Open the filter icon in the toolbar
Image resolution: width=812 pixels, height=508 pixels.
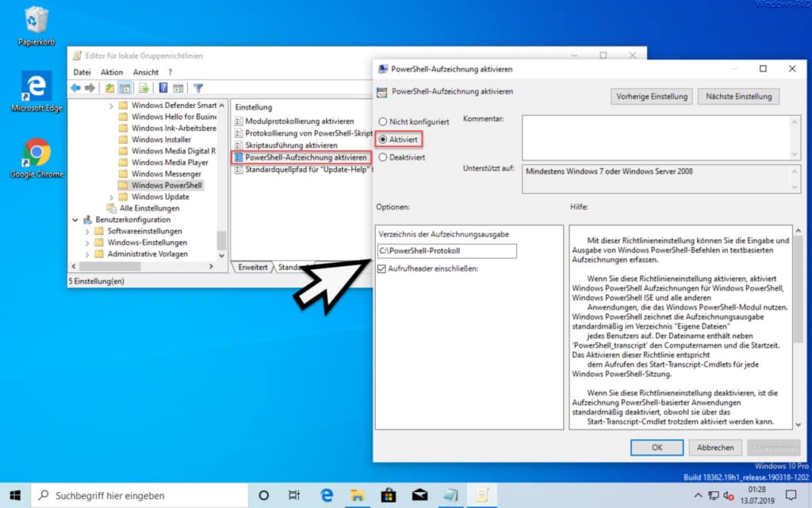[197, 88]
